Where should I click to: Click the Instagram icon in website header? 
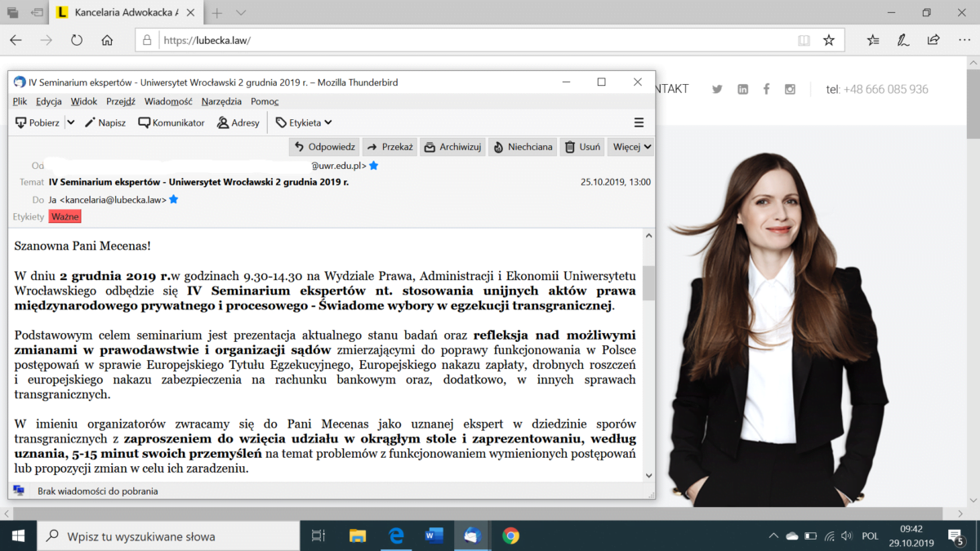tap(790, 89)
